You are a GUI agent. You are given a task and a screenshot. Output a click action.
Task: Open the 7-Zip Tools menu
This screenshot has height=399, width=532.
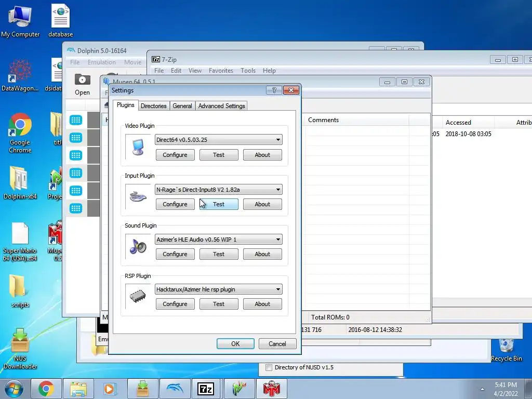tap(248, 71)
